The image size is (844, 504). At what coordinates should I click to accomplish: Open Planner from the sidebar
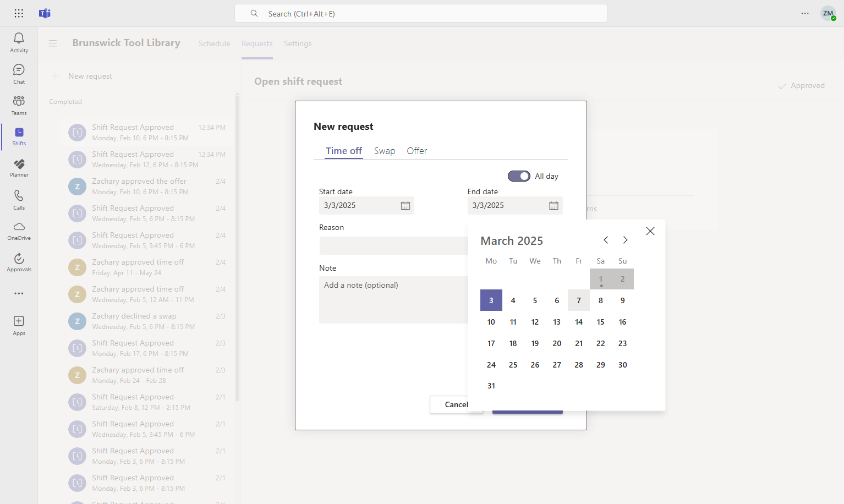[19, 168]
